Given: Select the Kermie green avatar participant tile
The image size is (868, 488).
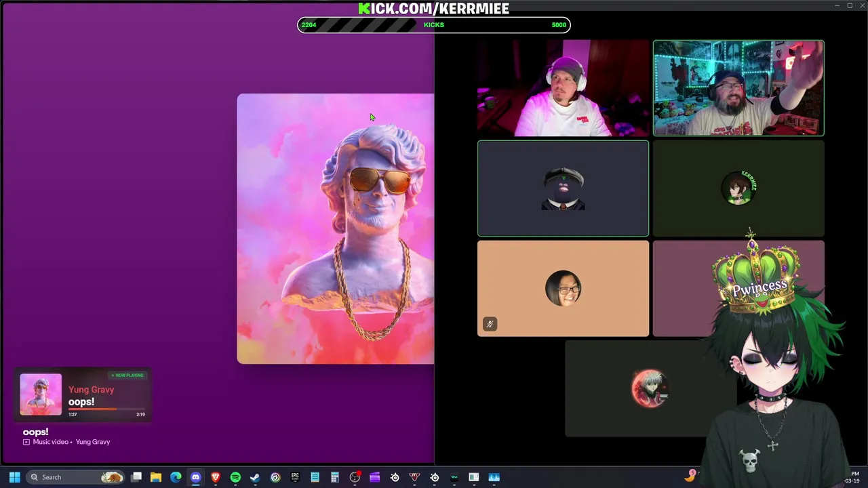Looking at the screenshot, I should pos(738,188).
